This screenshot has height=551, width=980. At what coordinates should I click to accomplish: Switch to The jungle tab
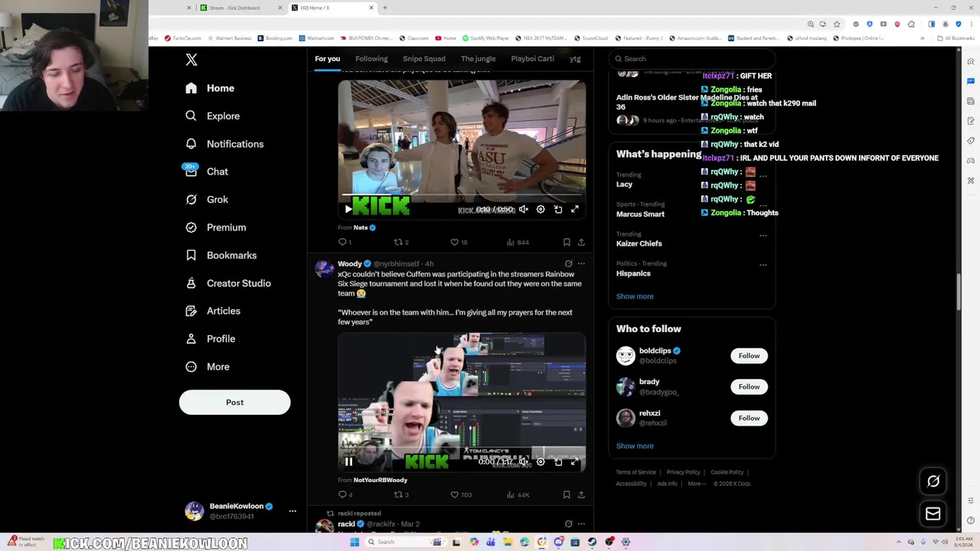click(x=479, y=59)
